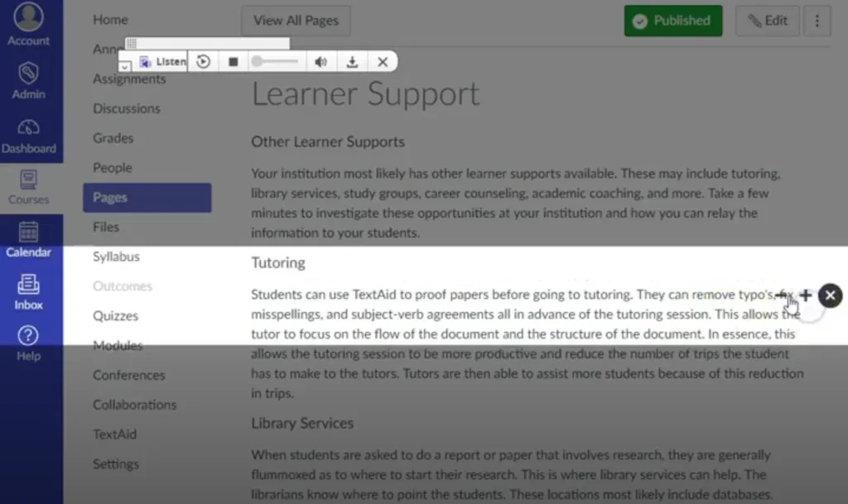848x504 pixels.
Task: Dismiss the highlight with the X circle
Action: pyautogui.click(x=830, y=295)
